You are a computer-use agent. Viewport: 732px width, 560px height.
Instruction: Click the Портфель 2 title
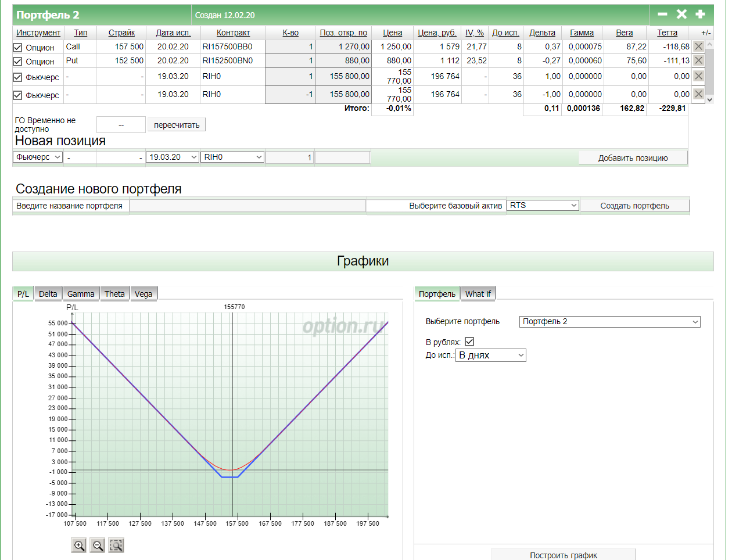[x=48, y=15]
